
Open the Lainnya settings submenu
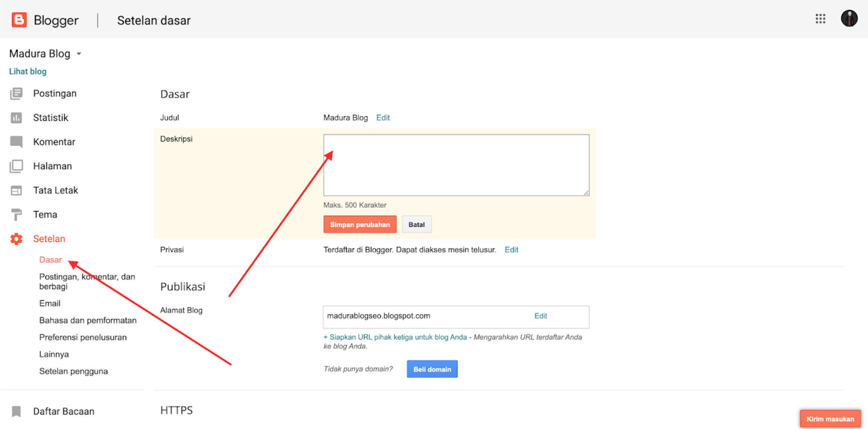(x=54, y=354)
